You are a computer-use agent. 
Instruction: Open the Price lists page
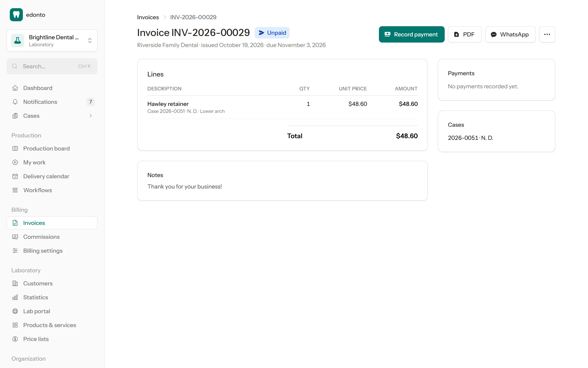pos(52,339)
